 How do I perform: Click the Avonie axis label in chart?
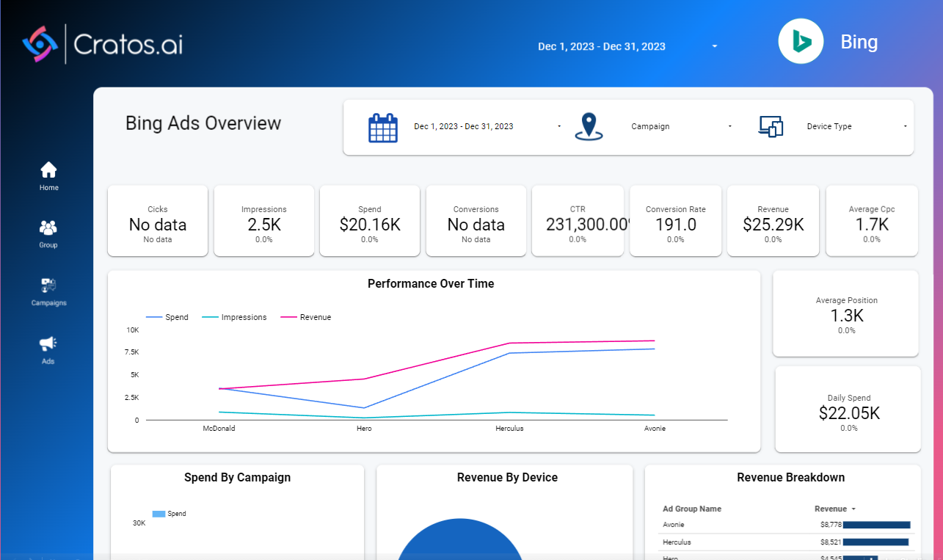point(655,428)
